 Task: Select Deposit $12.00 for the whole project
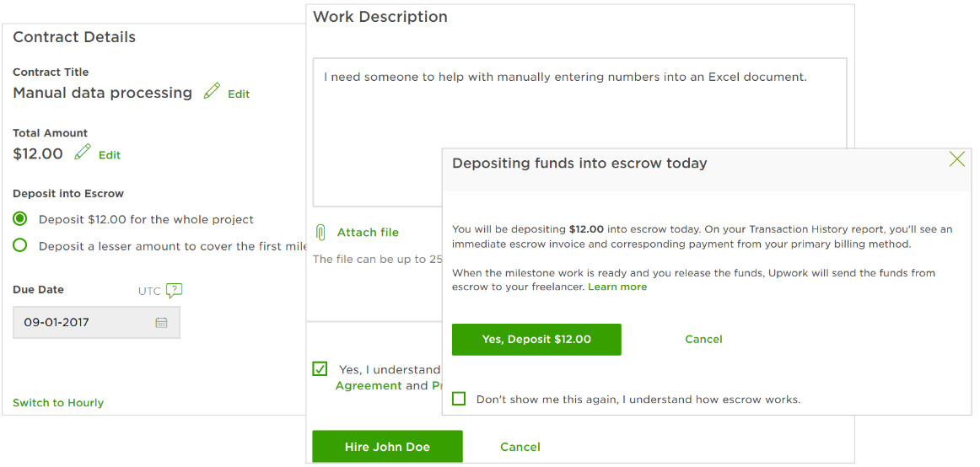pos(20,219)
